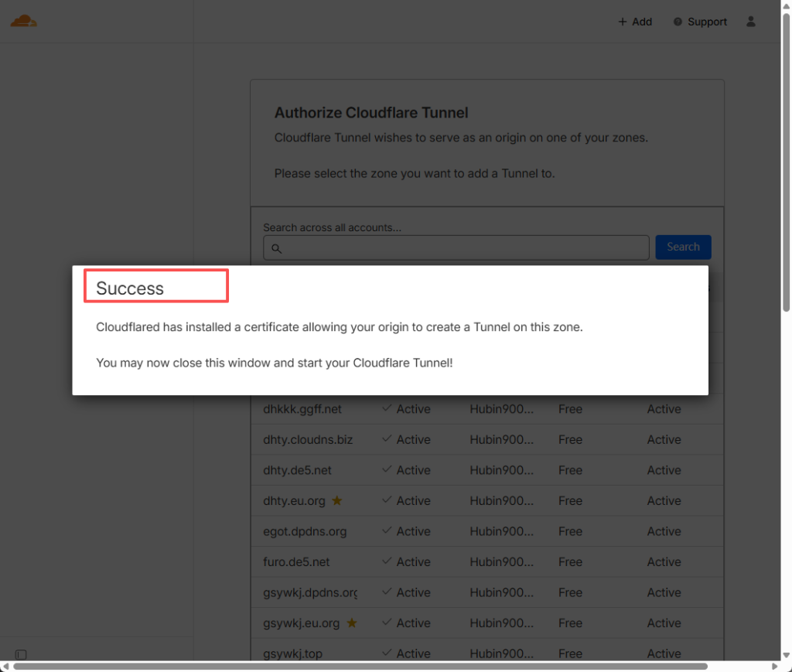Click the horizontal scrollbar at the bottom

360,666
